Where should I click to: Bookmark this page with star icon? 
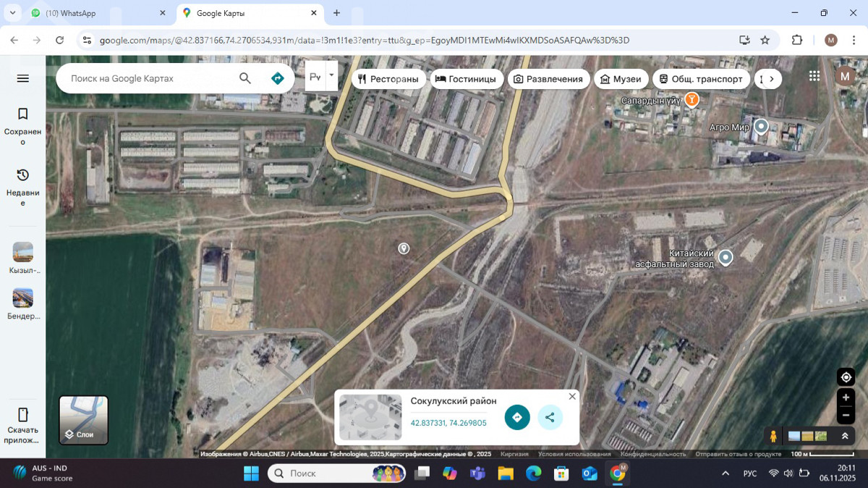point(765,40)
